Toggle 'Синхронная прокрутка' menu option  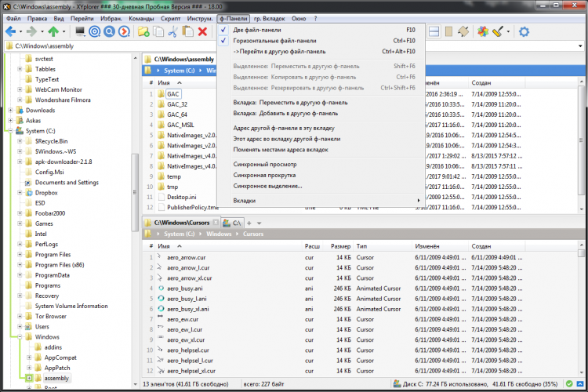click(321, 175)
